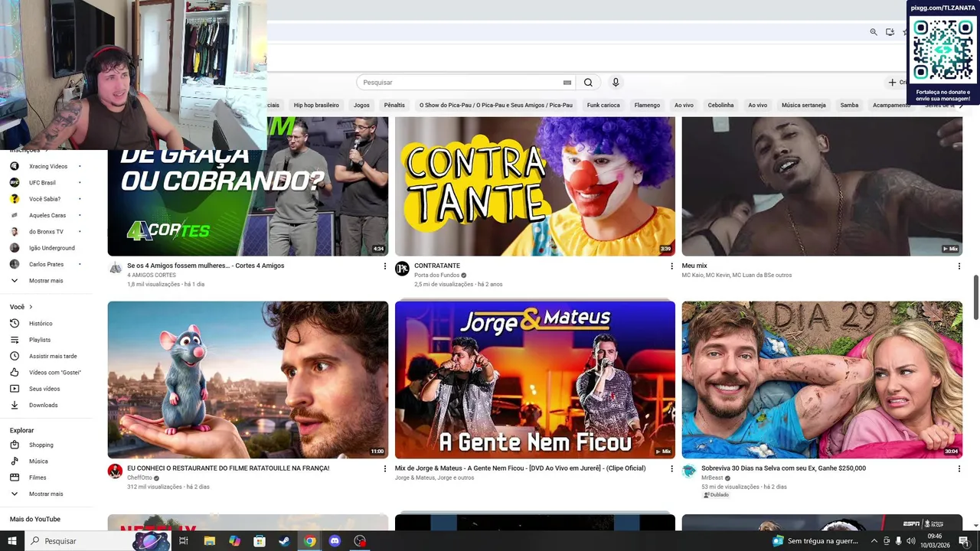Select the Hip hop brasileiro chip
Image resolution: width=980 pixels, height=551 pixels.
click(x=316, y=105)
